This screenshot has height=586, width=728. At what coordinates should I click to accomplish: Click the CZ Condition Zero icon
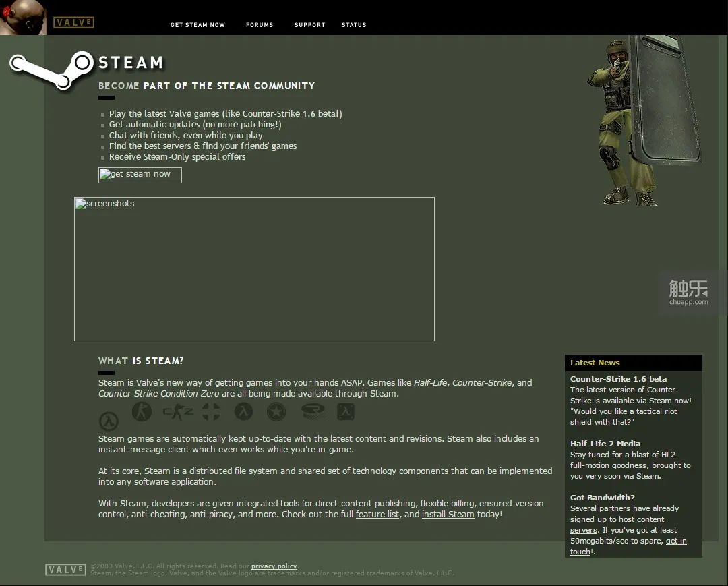coord(178,412)
